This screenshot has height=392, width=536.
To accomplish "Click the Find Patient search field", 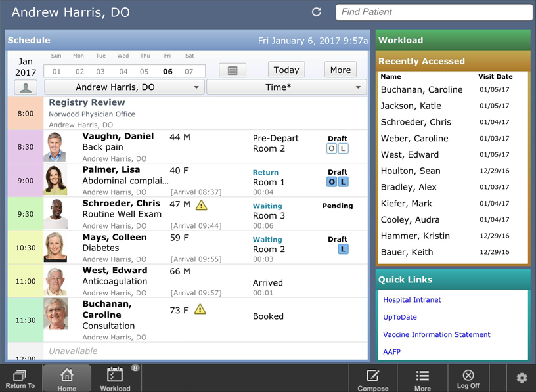I will [434, 12].
